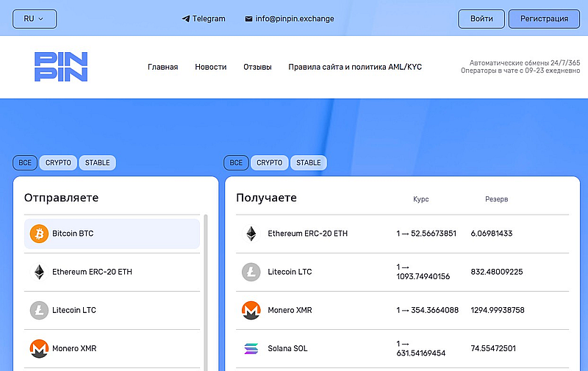This screenshot has width=588, height=371.
Task: Select Litecoin LTC to send
Action: click(112, 310)
